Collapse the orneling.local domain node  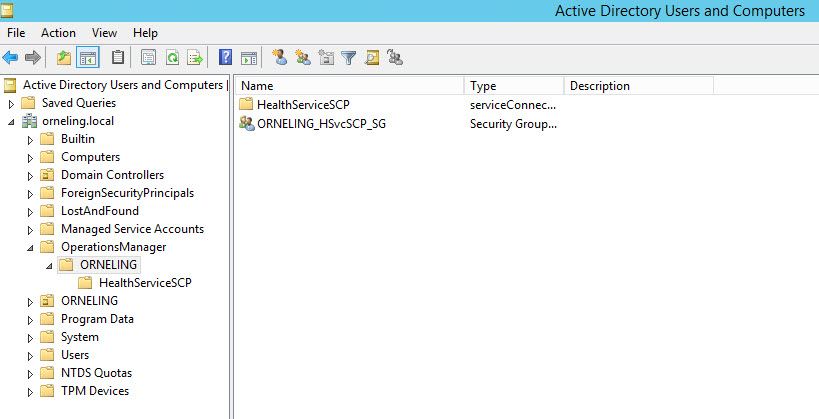coord(11,121)
